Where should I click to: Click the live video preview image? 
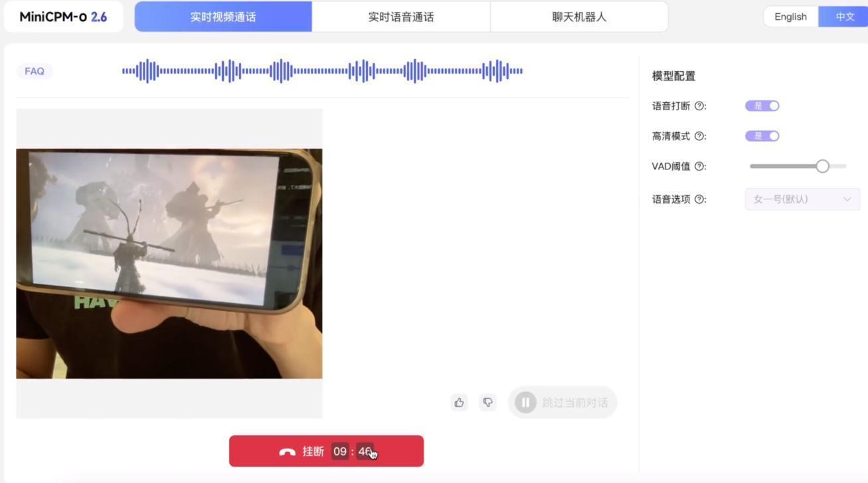[x=169, y=263]
